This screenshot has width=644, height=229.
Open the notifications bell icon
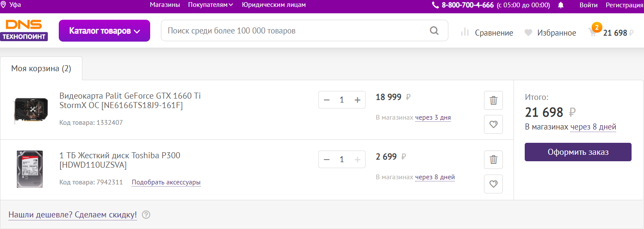point(561,5)
